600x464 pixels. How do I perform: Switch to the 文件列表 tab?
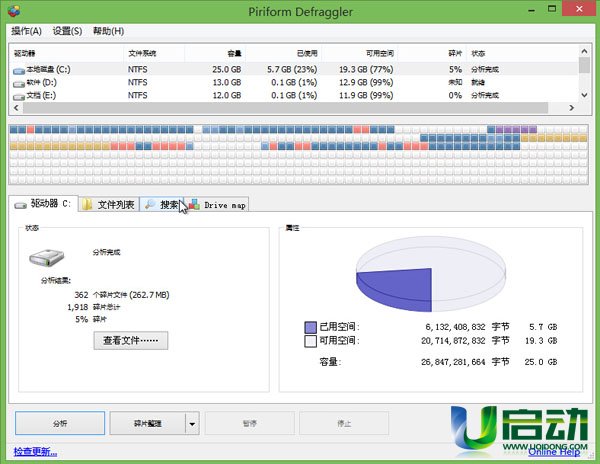click(109, 205)
